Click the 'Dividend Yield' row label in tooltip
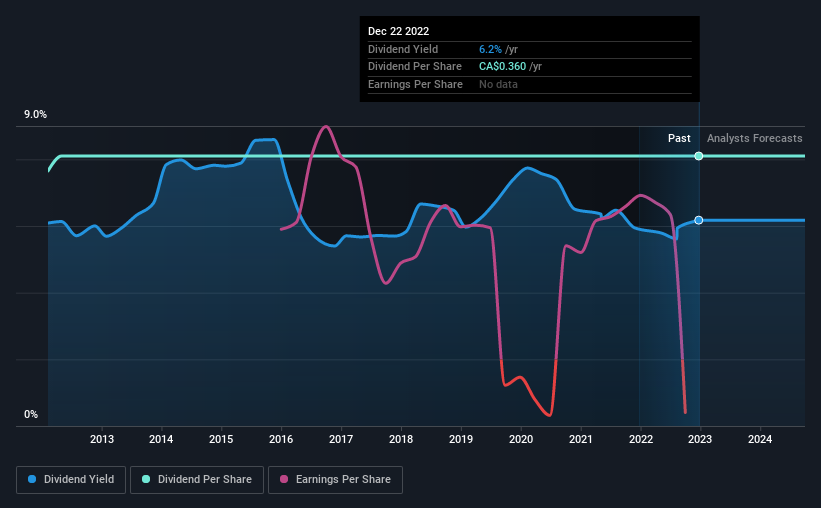The height and width of the screenshot is (508, 821). pos(403,49)
